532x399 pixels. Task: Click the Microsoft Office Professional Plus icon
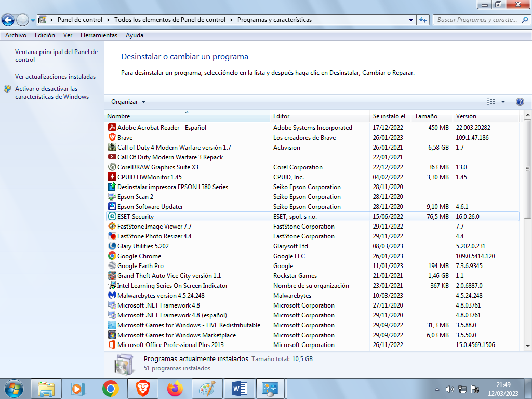click(x=112, y=345)
